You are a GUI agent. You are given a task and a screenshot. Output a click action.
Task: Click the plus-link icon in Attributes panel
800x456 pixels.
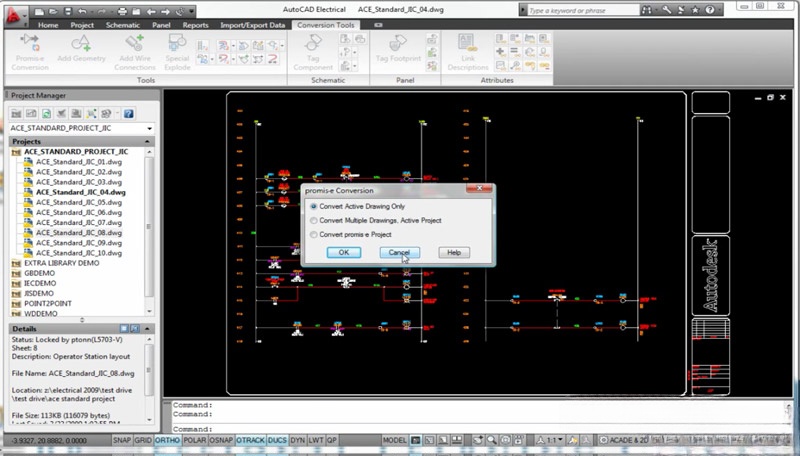coord(500,52)
